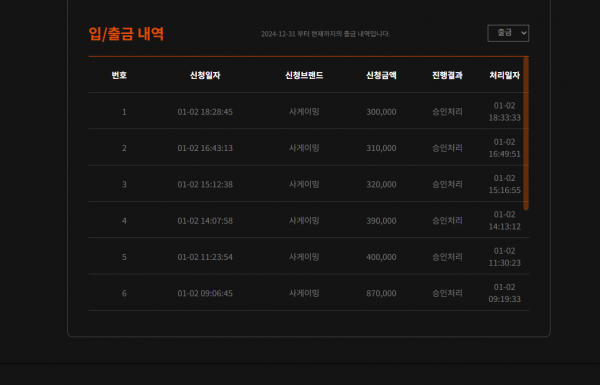Screen dimensions: 600x385
Task: Click the 310,000 amount cell
Action: 381,148
